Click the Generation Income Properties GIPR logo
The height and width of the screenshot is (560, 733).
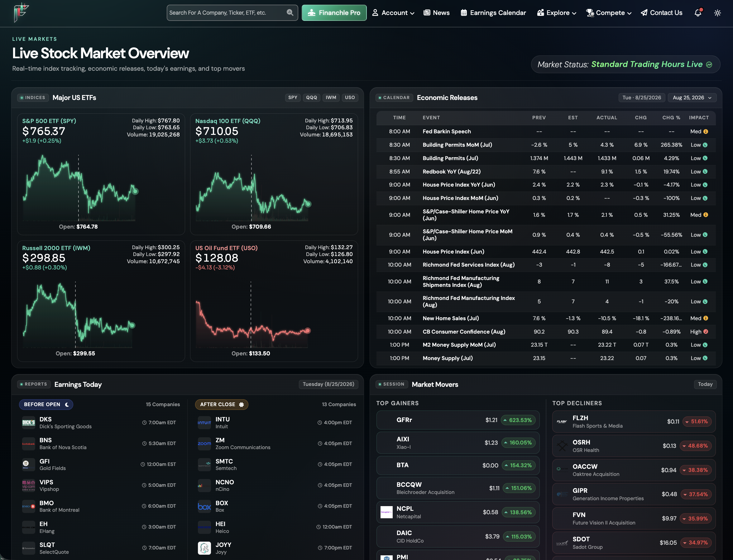(x=562, y=494)
